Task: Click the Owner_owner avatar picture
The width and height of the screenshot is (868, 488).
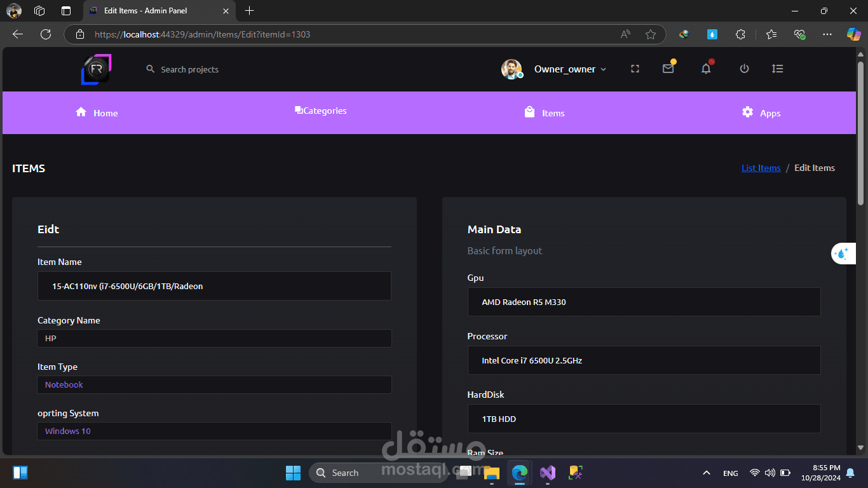Action: pyautogui.click(x=512, y=69)
